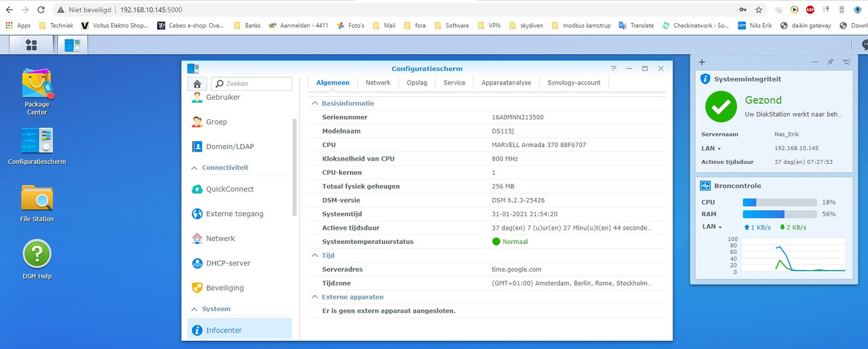This screenshot has width=868, height=349.
Task: Switch to the Netwerk tab
Action: 378,83
